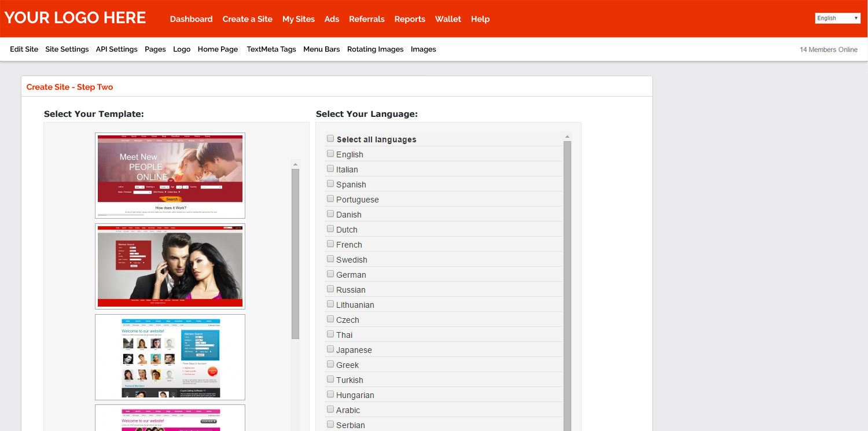Open Menu Bars link
The image size is (868, 431).
click(322, 49)
